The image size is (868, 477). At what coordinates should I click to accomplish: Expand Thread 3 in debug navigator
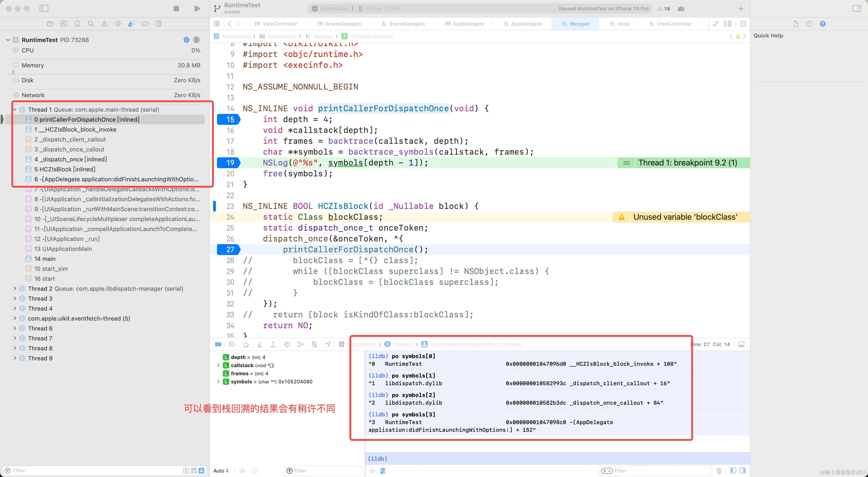pyautogui.click(x=14, y=298)
